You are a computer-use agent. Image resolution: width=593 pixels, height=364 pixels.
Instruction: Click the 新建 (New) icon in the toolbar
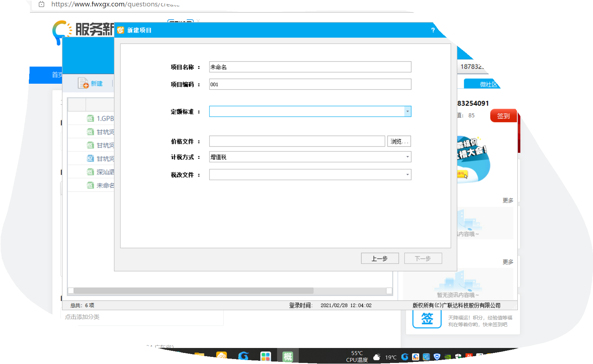click(x=83, y=83)
